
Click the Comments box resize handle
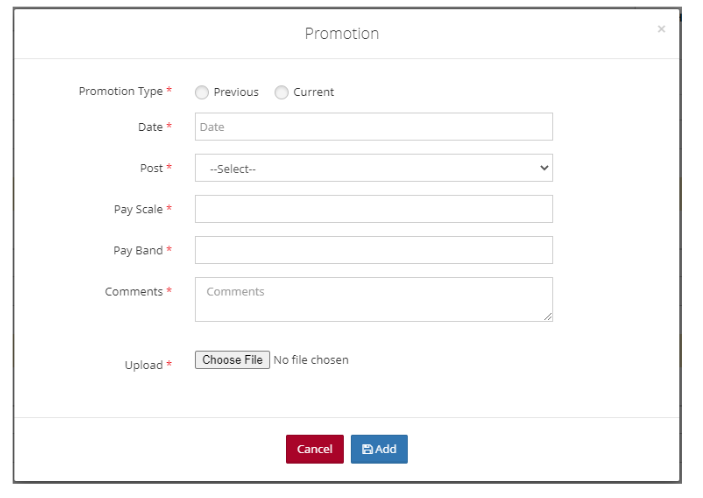547,316
